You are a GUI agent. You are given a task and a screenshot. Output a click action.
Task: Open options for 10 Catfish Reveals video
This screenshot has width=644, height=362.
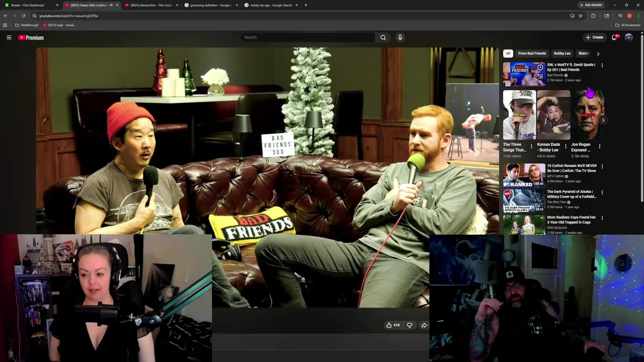[x=602, y=166]
